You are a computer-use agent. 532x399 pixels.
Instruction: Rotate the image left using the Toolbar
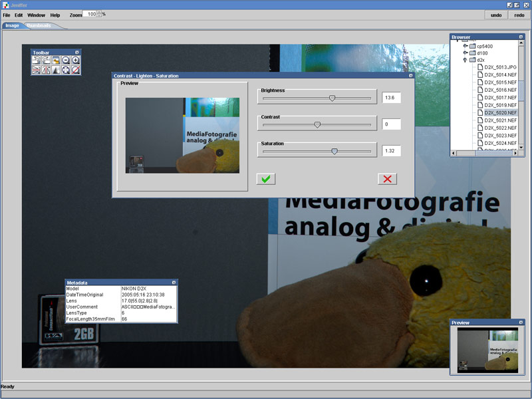(x=36, y=61)
